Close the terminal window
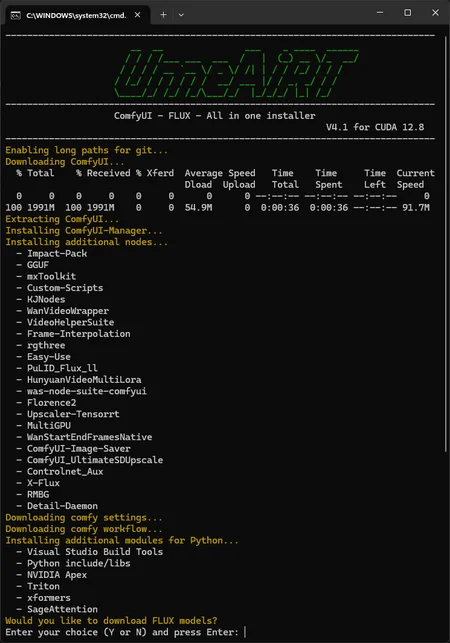 [435, 13]
